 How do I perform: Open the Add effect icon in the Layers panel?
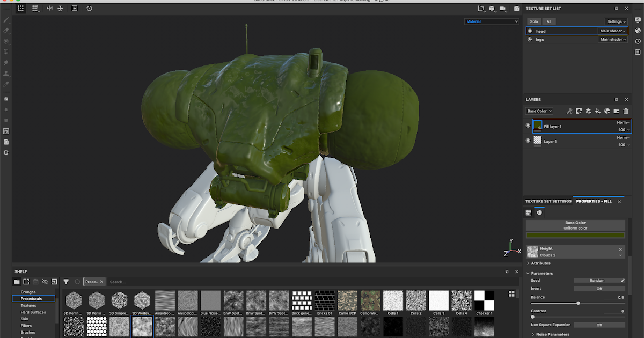click(569, 111)
